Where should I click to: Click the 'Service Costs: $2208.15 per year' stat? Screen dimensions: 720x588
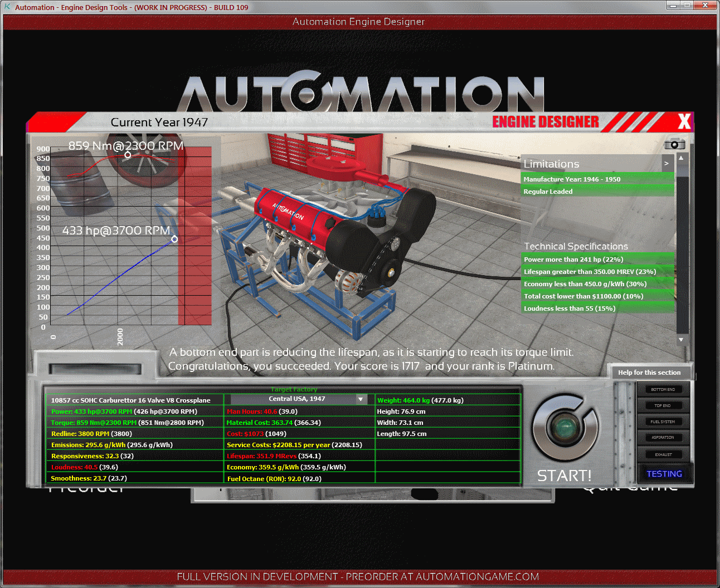[299, 444]
